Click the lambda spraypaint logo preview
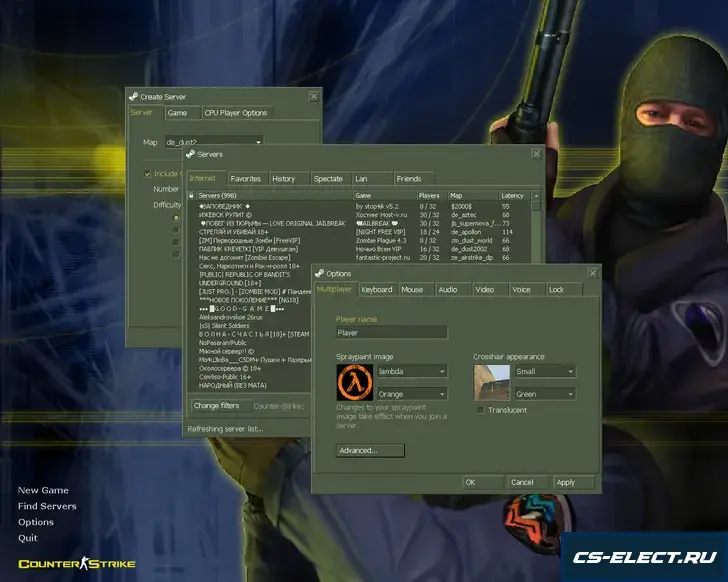This screenshot has width=728, height=582. click(355, 382)
